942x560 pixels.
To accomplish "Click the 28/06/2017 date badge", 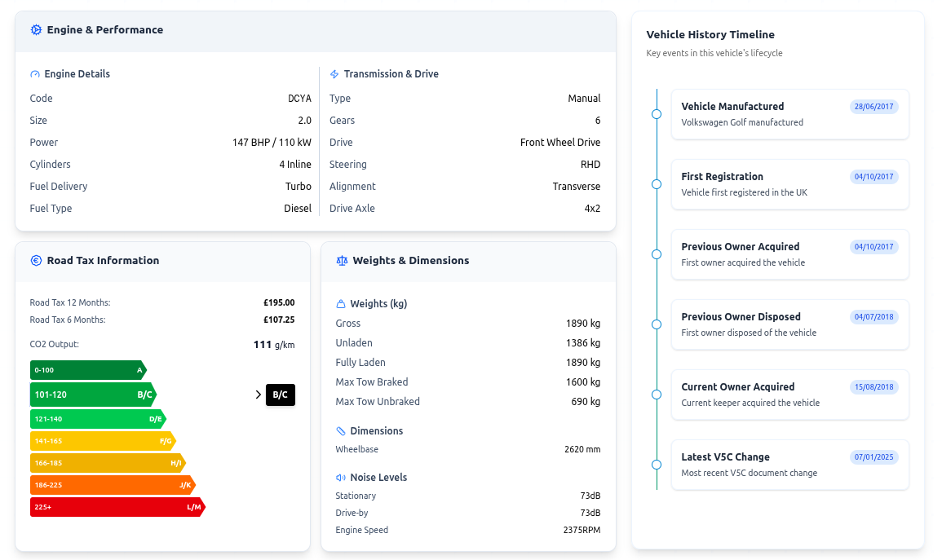I will (x=874, y=107).
